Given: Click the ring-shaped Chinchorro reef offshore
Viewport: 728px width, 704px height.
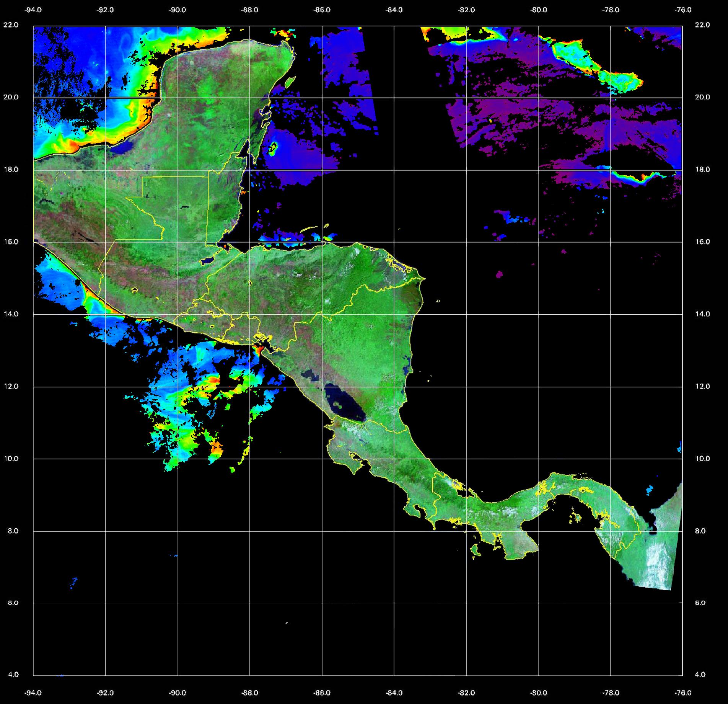Looking at the screenshot, I should pyautogui.click(x=273, y=148).
